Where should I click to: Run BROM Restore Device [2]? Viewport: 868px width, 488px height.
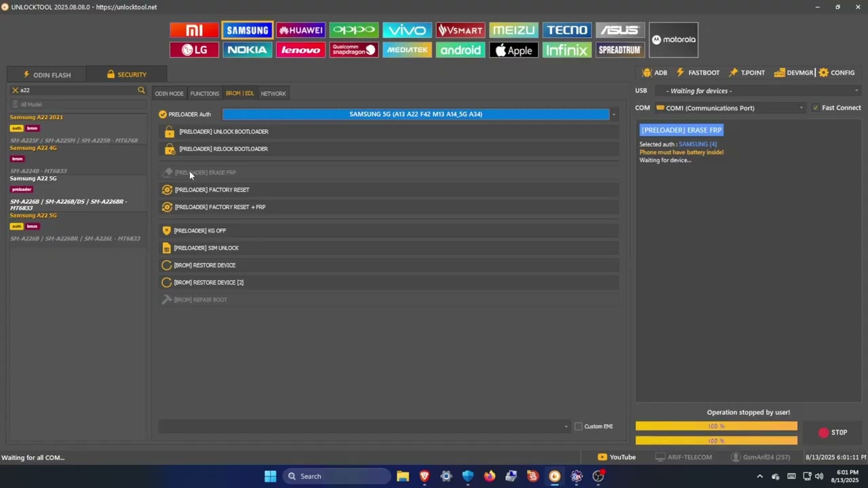pyautogui.click(x=389, y=283)
